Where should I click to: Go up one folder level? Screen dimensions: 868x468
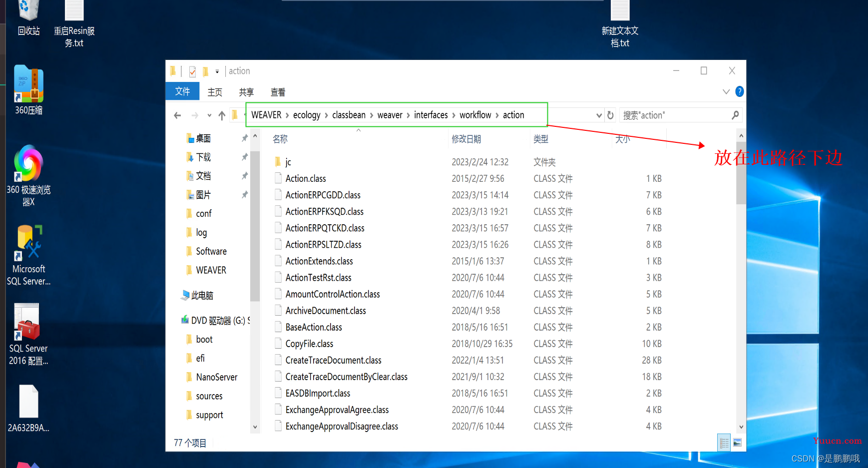pyautogui.click(x=222, y=115)
